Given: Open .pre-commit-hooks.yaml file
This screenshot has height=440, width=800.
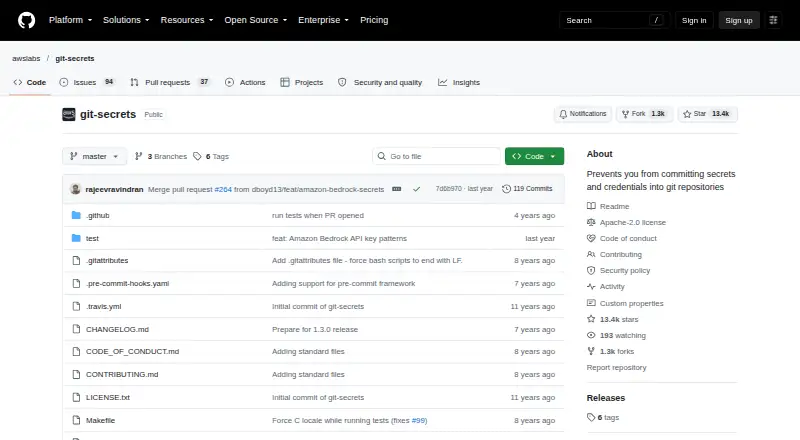Looking at the screenshot, I should (128, 283).
